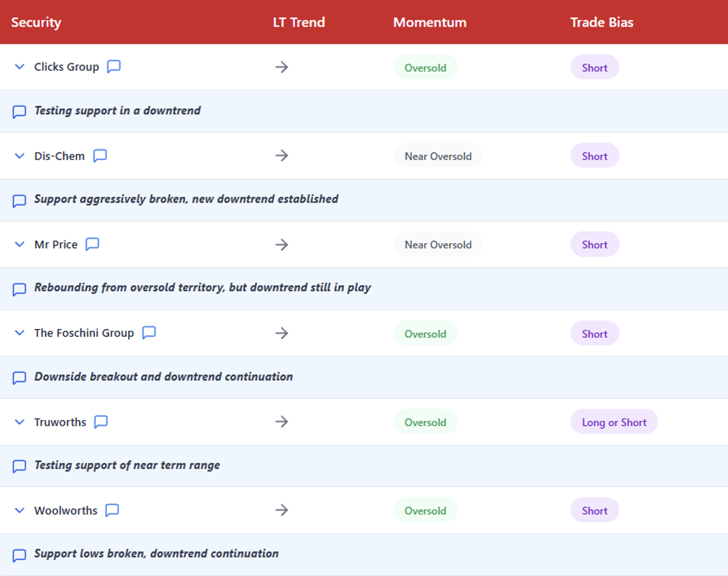The height and width of the screenshot is (576, 728).
Task: Click note 'Support aggressively broken, new downtrend established'
Action: point(186,199)
